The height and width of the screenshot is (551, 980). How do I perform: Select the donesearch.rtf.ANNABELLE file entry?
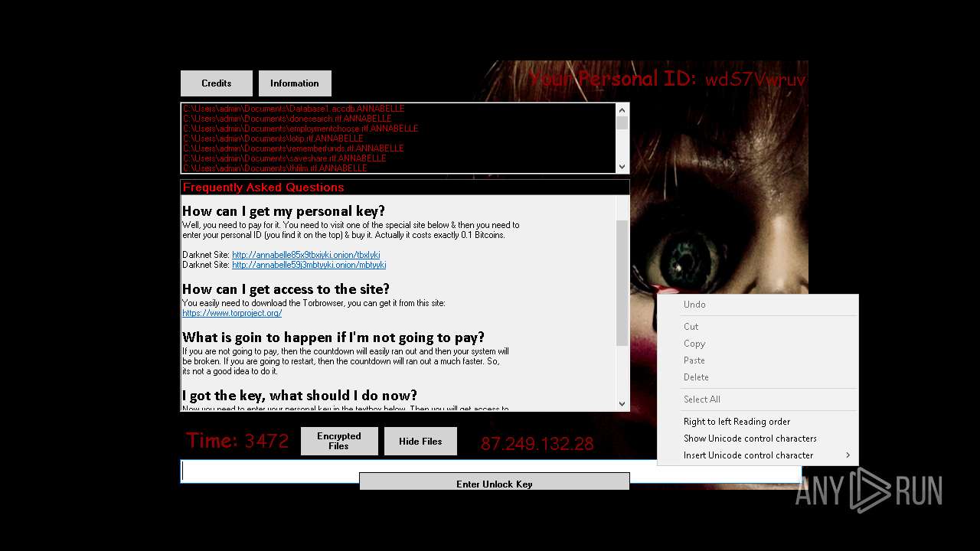click(288, 119)
